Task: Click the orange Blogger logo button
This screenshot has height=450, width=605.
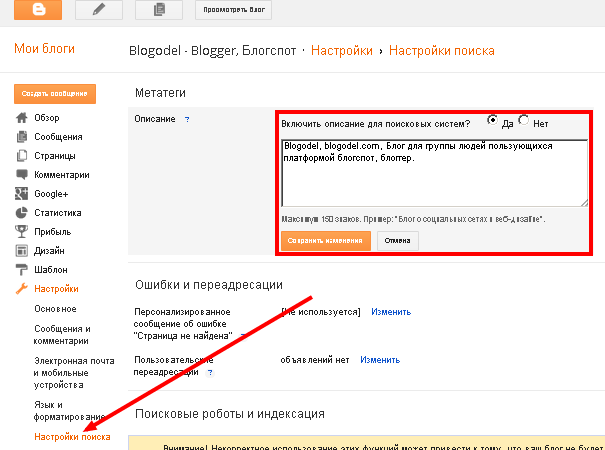Action: click(x=38, y=9)
